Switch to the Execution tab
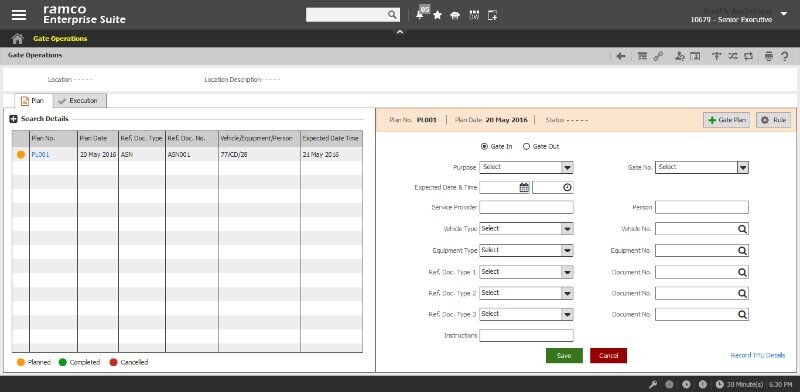This screenshot has height=392, width=800. tap(80, 101)
